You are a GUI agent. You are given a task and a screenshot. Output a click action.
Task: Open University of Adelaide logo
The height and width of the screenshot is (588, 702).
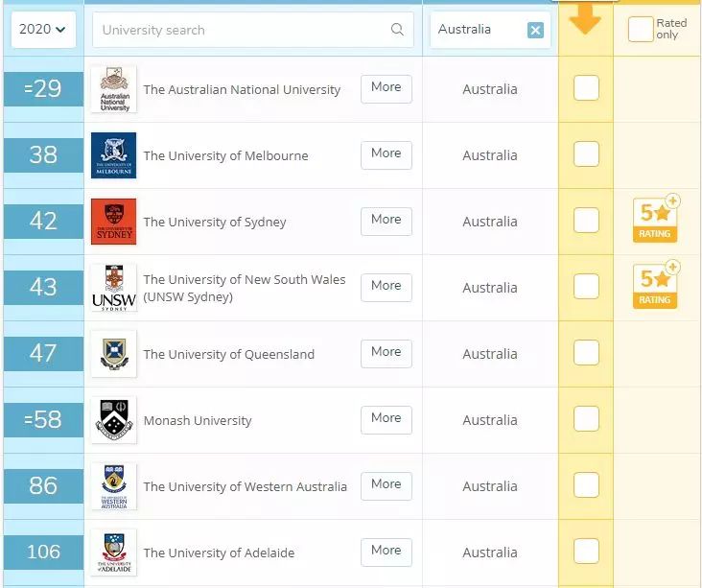point(114,553)
